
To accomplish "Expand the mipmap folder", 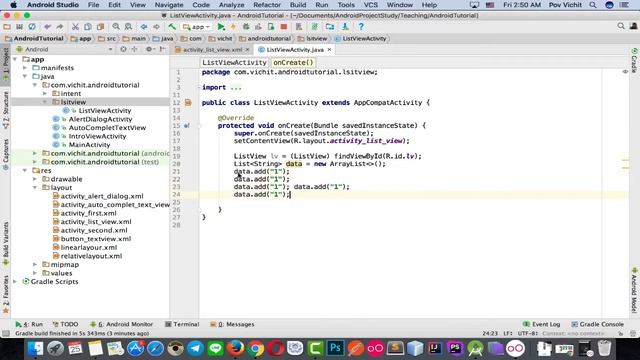I will (35, 264).
